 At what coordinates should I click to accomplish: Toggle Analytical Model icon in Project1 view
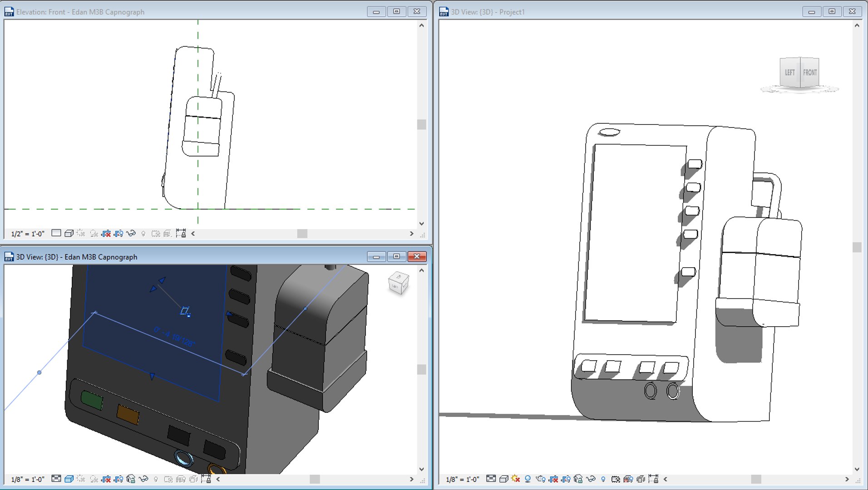(x=628, y=479)
